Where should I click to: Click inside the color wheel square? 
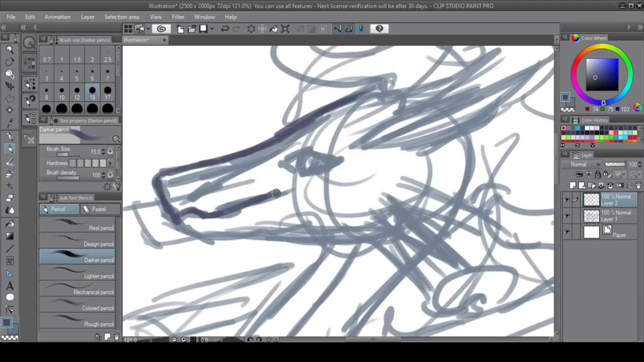tap(602, 74)
